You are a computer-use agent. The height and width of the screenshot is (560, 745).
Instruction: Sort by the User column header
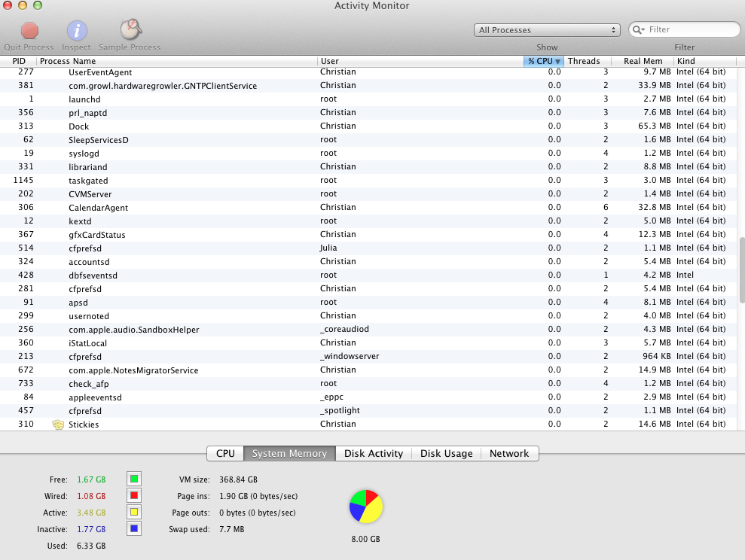[x=420, y=61]
